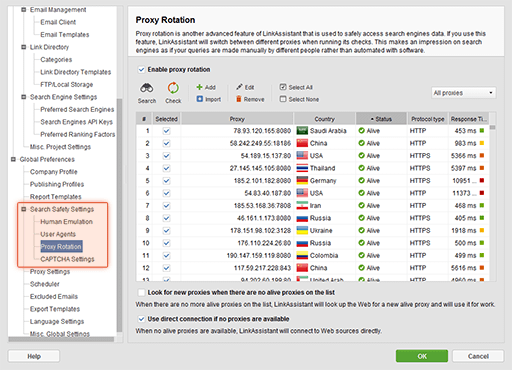Select CAPTCHA Settings in the sidebar
The height and width of the screenshot is (370, 512).
tap(67, 259)
